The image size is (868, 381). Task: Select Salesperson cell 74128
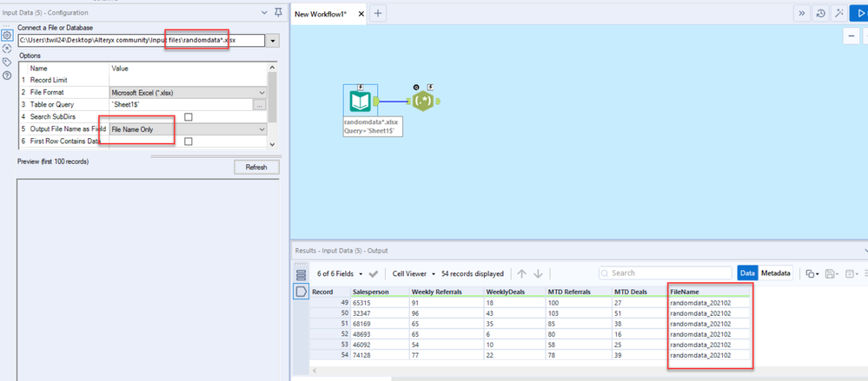point(379,355)
